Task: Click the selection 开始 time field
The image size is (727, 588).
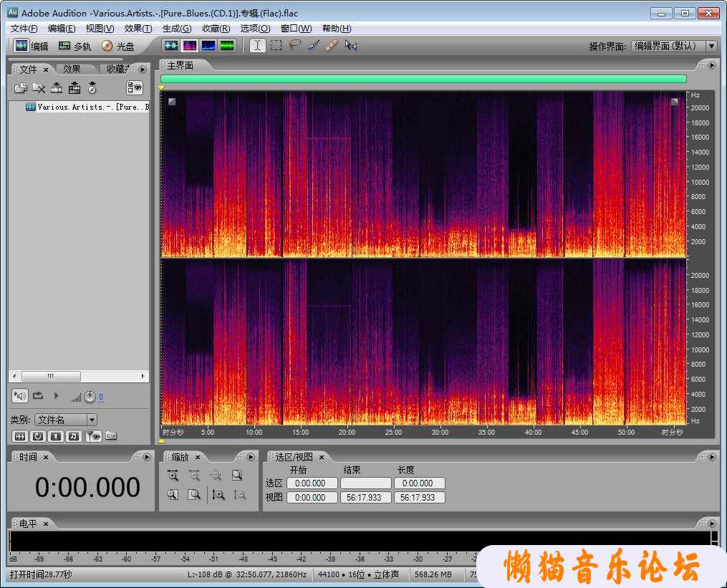Action: click(x=312, y=483)
